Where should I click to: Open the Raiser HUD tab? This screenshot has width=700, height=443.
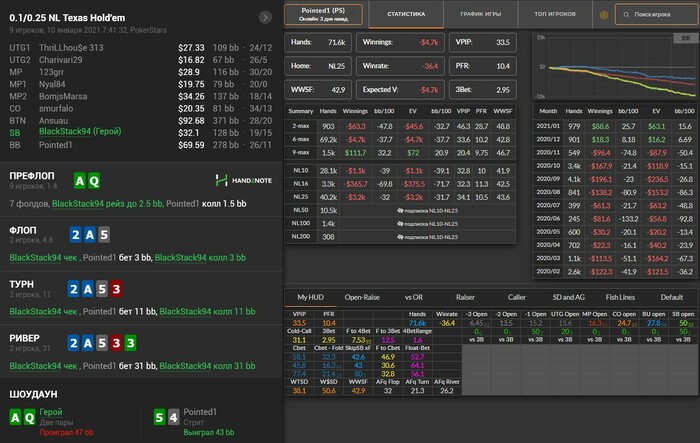465,297
